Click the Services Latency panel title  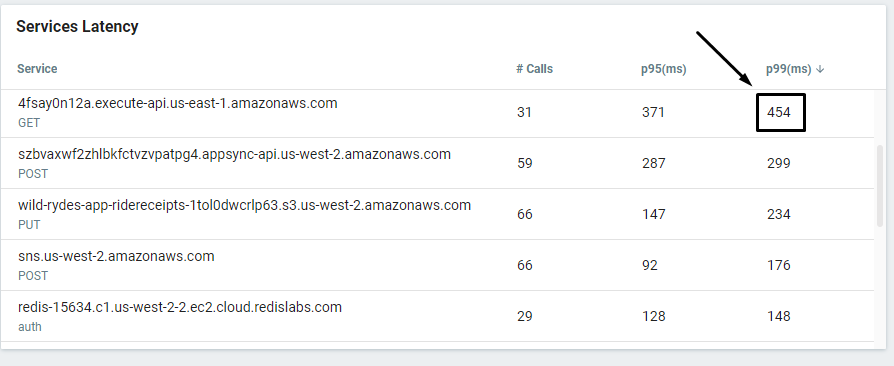[77, 27]
